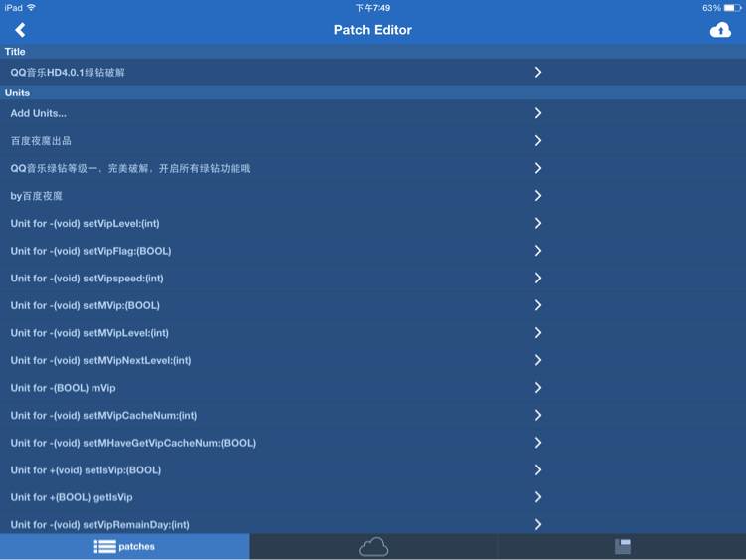The width and height of the screenshot is (746, 560).
Task: Tap the cloud upload icon
Action: coord(720,30)
